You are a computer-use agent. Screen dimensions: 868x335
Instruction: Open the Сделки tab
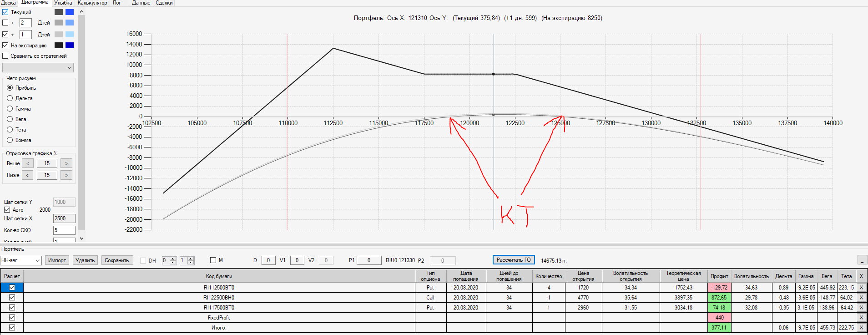(x=164, y=3)
